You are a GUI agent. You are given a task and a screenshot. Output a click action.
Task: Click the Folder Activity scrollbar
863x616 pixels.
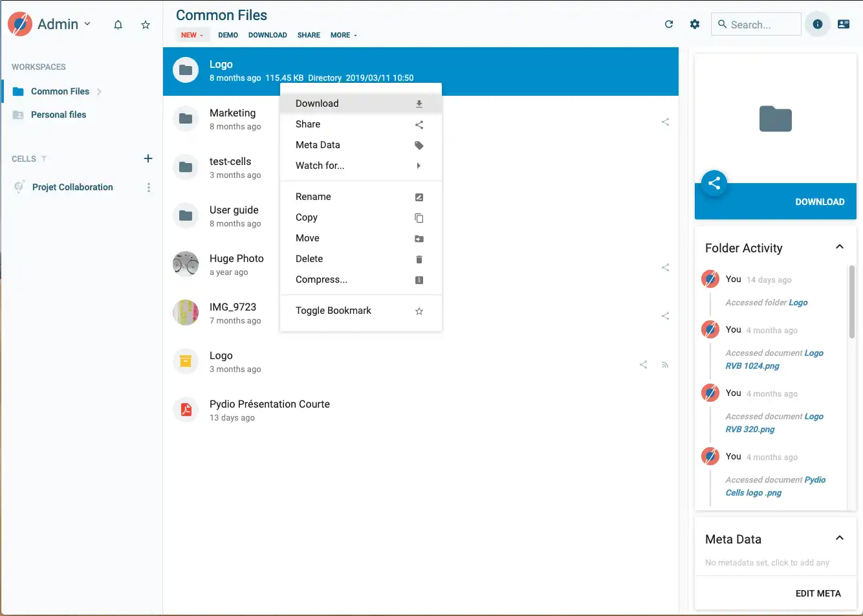click(x=852, y=302)
